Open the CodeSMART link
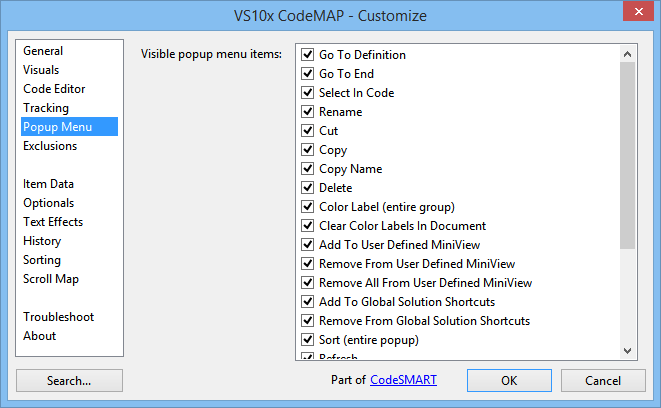661x408 pixels. [403, 380]
